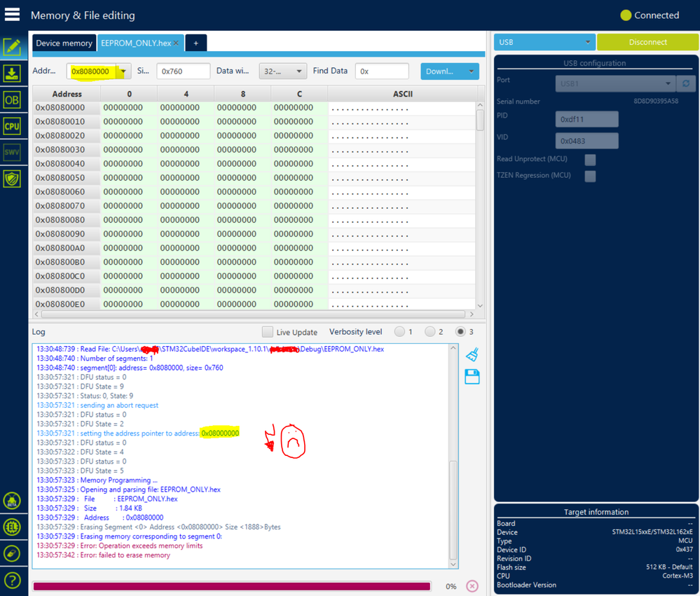Open the OB option bytes panel
The image size is (700, 596).
(x=12, y=100)
